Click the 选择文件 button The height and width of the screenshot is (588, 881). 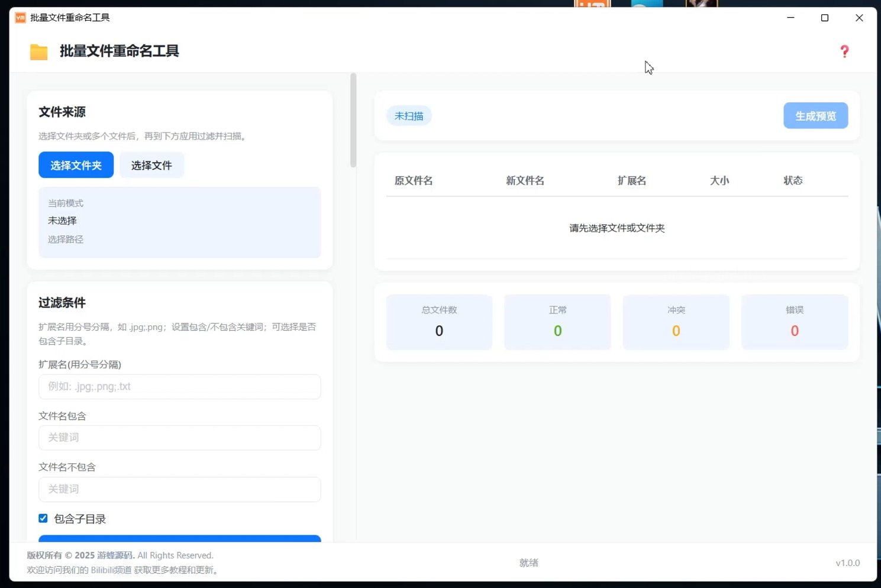(x=151, y=165)
